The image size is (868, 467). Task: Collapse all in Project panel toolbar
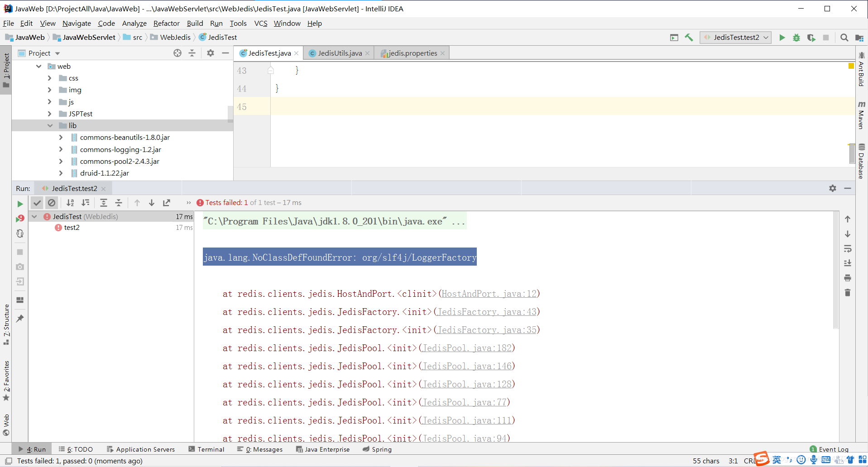[192, 53]
